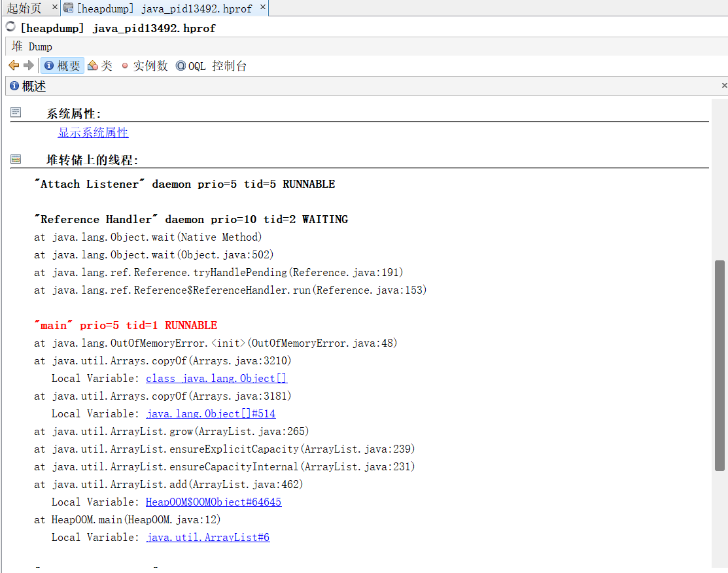Viewport: 728px width, 573px height.
Task: Close the 起始页 tab
Action: [54, 7]
